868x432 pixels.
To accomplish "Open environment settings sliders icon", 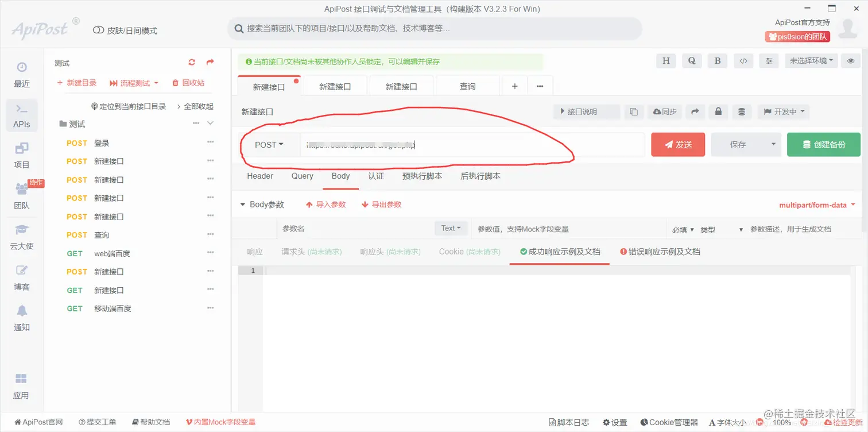I will click(769, 61).
